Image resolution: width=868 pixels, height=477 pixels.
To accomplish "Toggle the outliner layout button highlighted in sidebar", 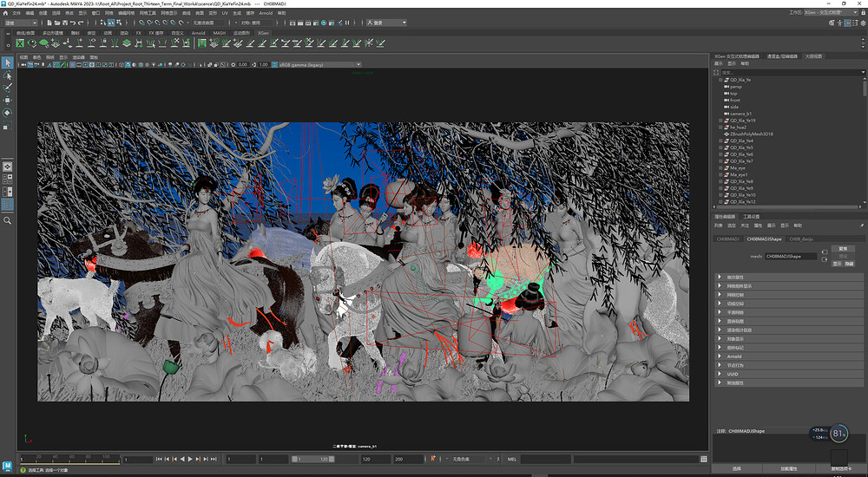I will (x=7, y=204).
